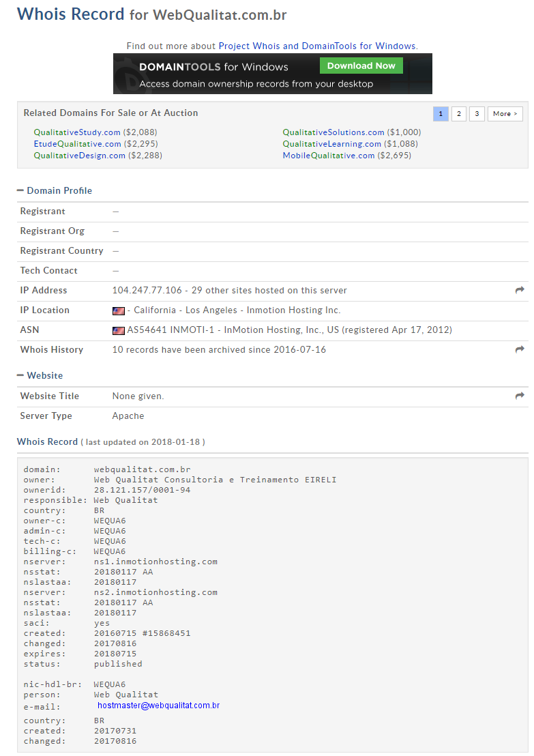
Task: Click the Tech Contact label
Action: (x=48, y=270)
